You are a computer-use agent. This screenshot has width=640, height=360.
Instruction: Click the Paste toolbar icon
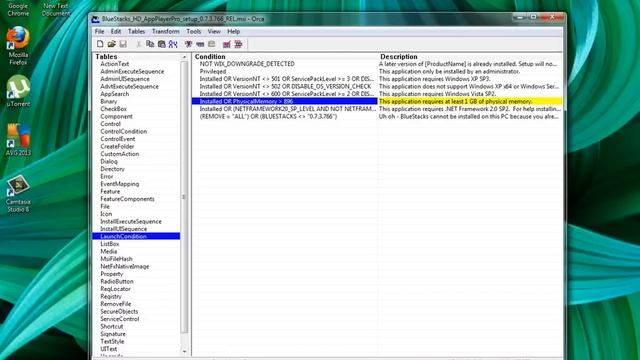coord(162,44)
